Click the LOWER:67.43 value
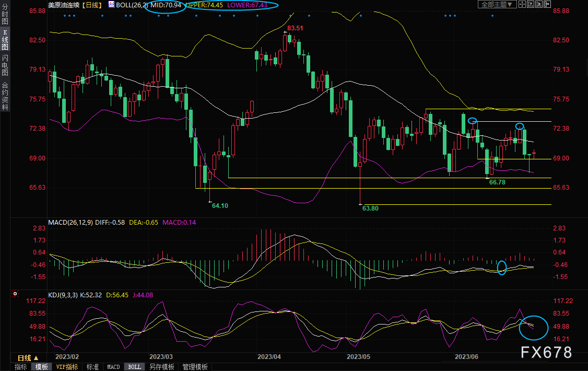 click(247, 5)
